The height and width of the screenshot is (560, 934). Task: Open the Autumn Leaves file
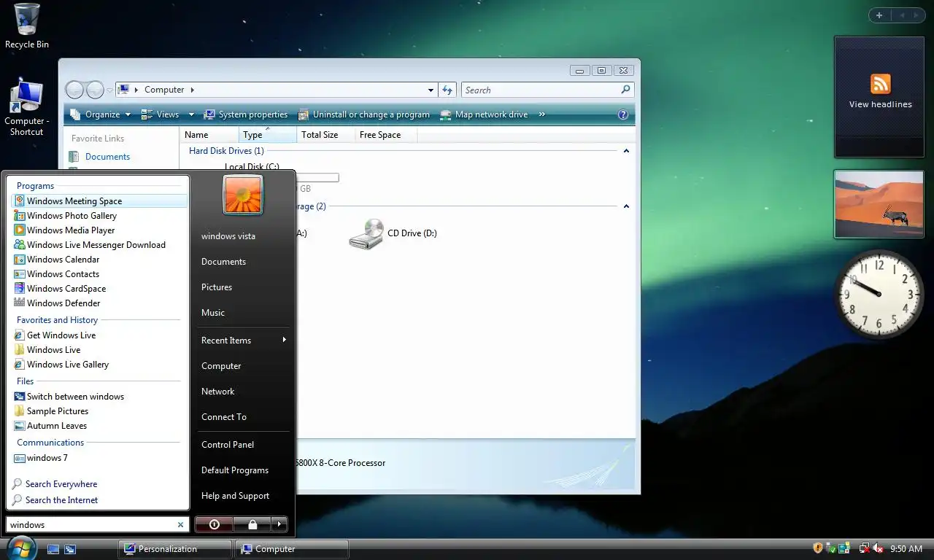[100, 426]
